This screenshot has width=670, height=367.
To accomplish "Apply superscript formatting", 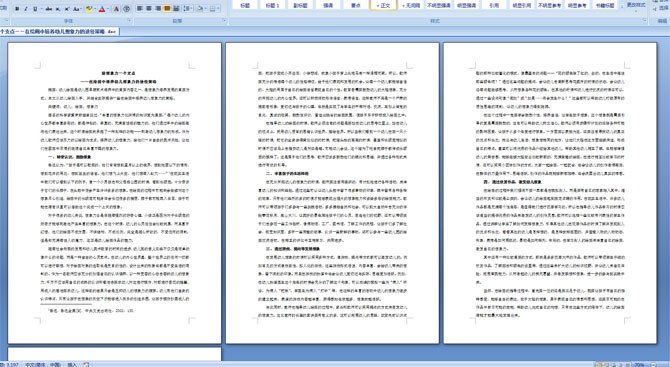I will click(x=67, y=9).
